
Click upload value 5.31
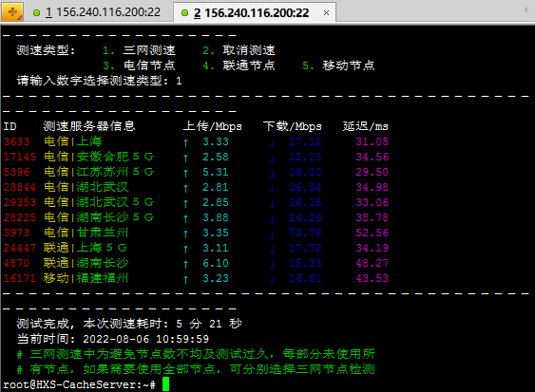tap(216, 172)
